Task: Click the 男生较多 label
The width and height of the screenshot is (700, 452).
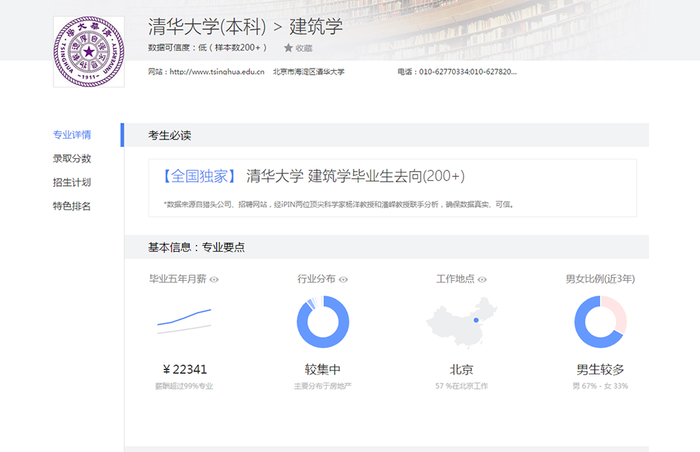Action: coord(600,370)
